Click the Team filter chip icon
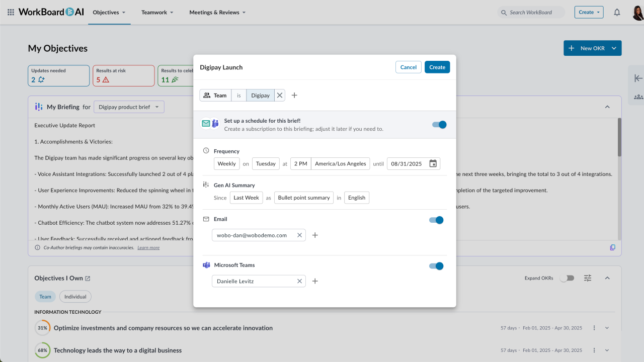 (207, 95)
